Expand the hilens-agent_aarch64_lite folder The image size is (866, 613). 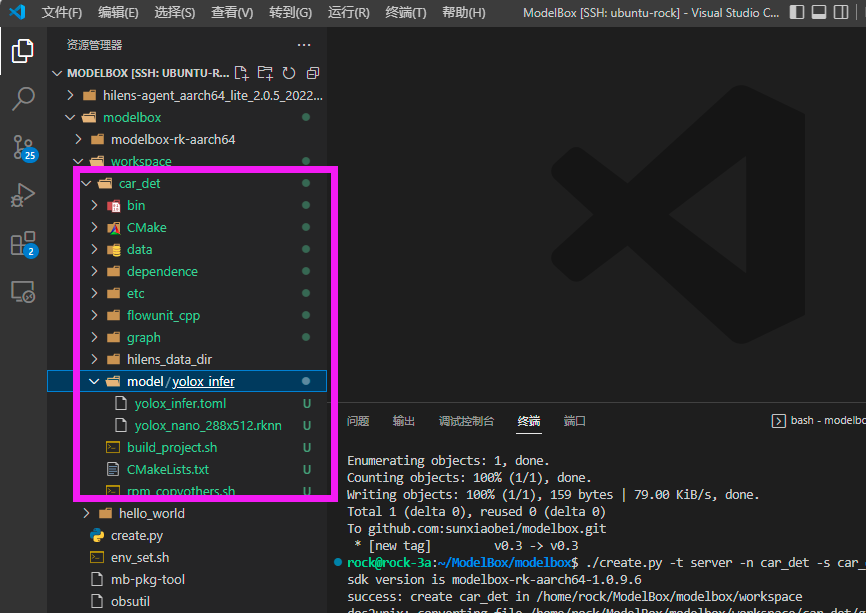tap(70, 96)
